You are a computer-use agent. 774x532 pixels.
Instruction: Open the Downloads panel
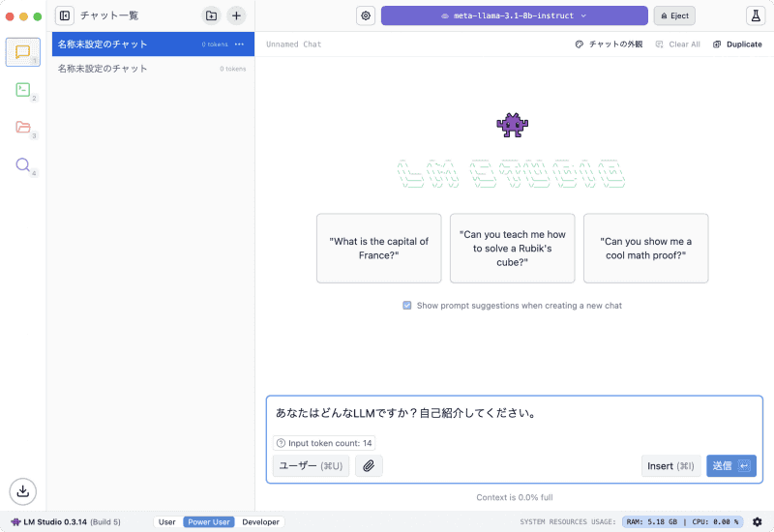(x=22, y=491)
